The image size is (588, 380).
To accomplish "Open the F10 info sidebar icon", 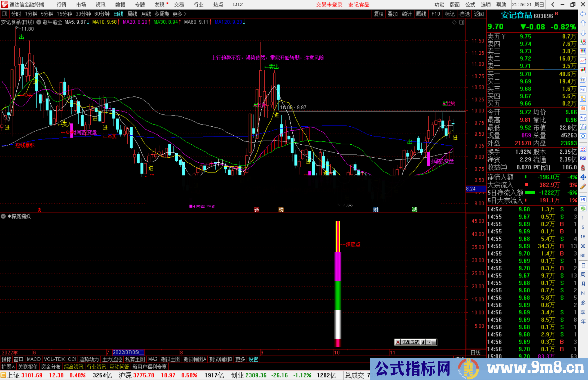I will (583, 89).
